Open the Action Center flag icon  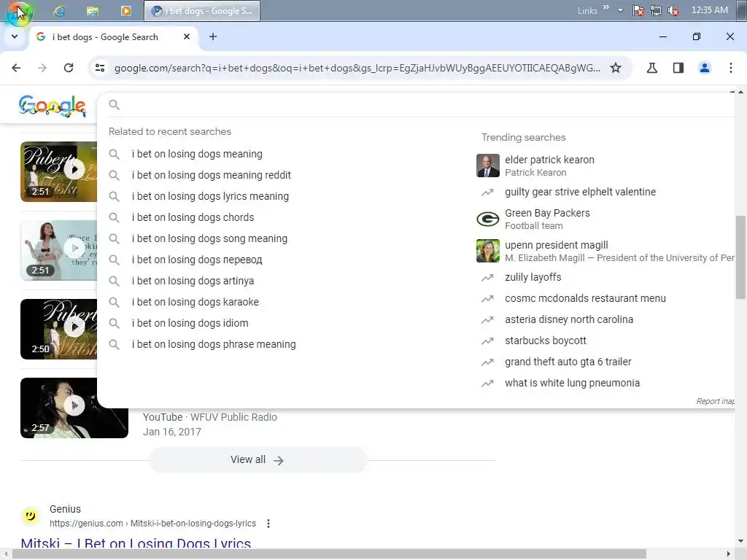pyautogui.click(x=638, y=10)
